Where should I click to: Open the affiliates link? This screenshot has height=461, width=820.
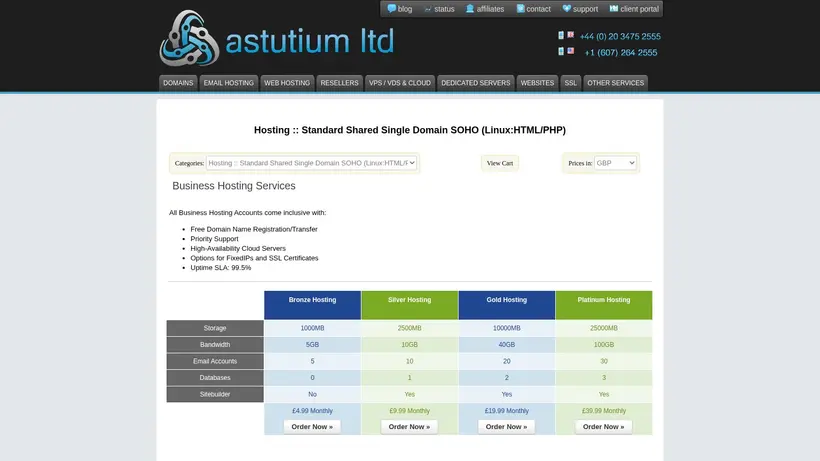coord(490,9)
